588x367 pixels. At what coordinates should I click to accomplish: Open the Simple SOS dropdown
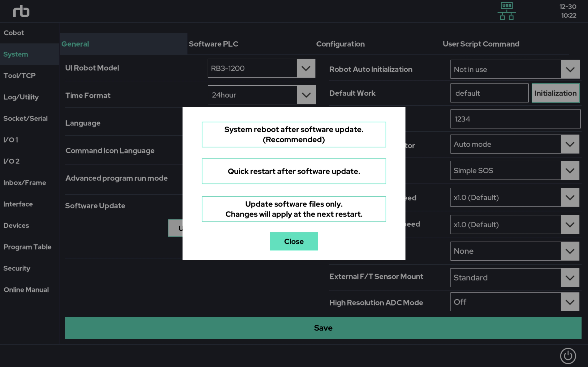coord(570,170)
